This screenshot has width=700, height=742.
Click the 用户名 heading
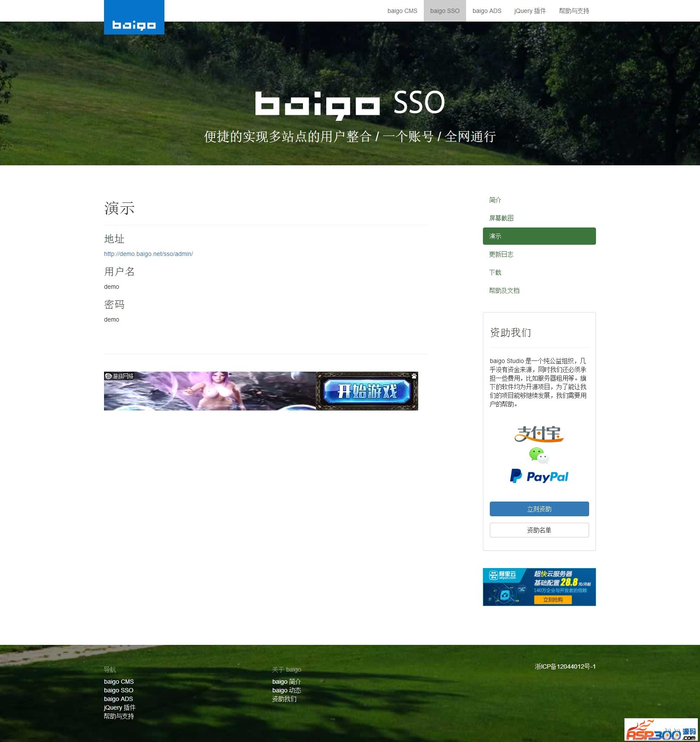coord(120,272)
